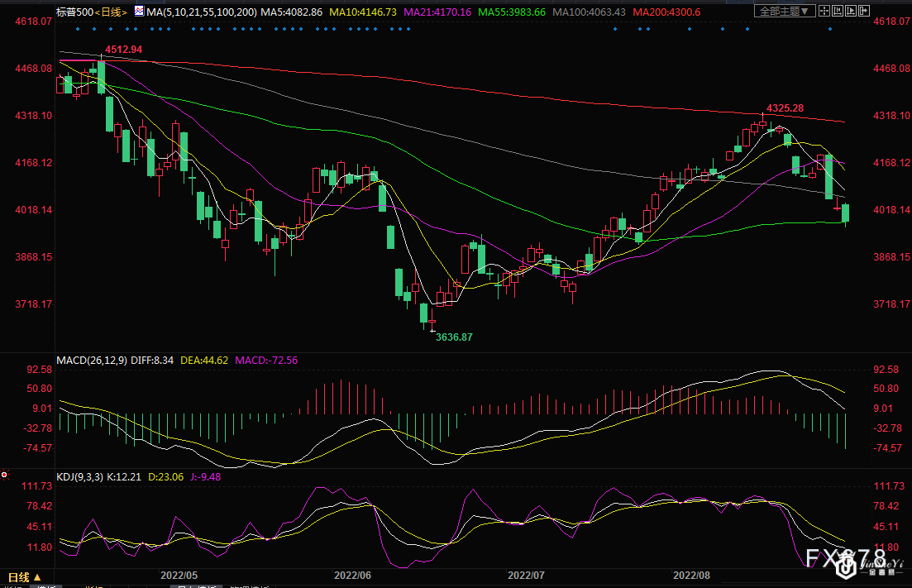Click the third top-right icon with play arrow
Image resolution: width=912 pixels, height=588 pixels.
click(x=852, y=12)
